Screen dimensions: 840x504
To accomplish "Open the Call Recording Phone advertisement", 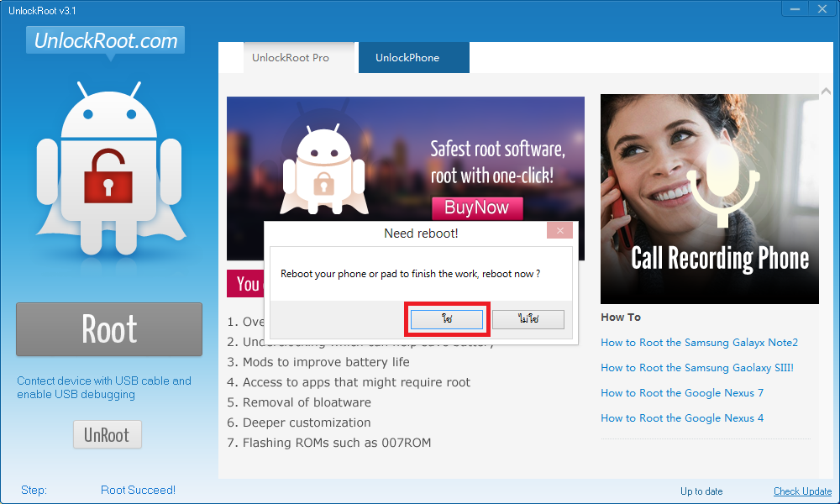I will (x=709, y=199).
